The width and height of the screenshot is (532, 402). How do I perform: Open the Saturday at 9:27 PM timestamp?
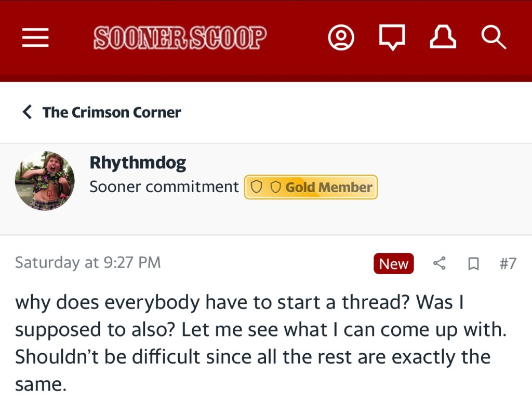[x=88, y=263]
